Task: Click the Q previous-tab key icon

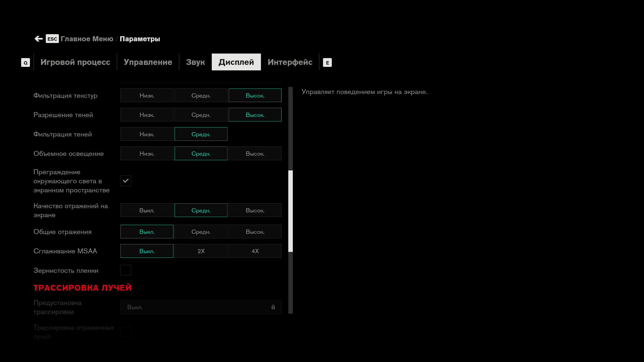Action: (x=25, y=63)
